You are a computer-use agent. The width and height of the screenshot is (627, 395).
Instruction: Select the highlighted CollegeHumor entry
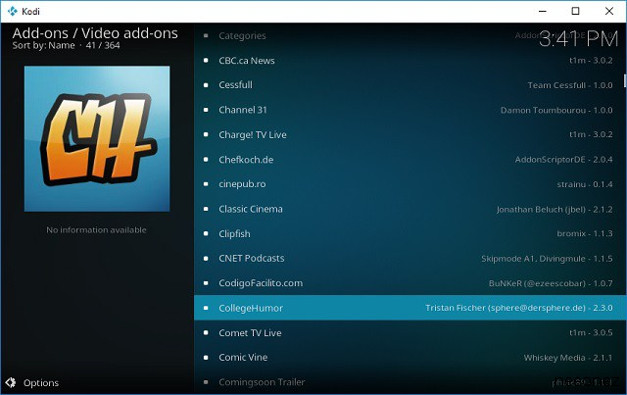click(410, 308)
